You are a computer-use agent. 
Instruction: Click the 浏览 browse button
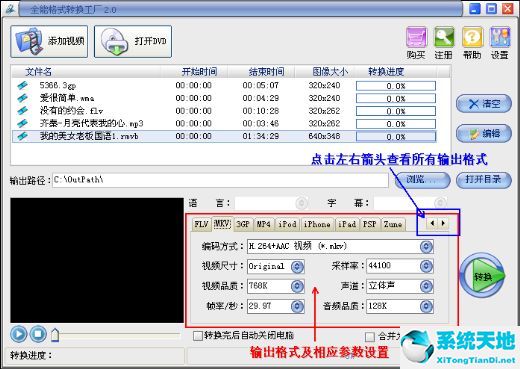[x=422, y=180]
